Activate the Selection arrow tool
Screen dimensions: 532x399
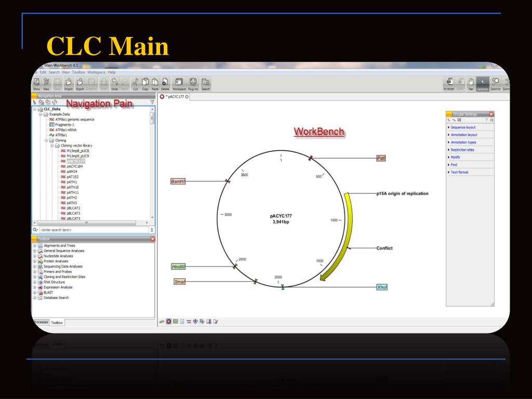pos(483,84)
